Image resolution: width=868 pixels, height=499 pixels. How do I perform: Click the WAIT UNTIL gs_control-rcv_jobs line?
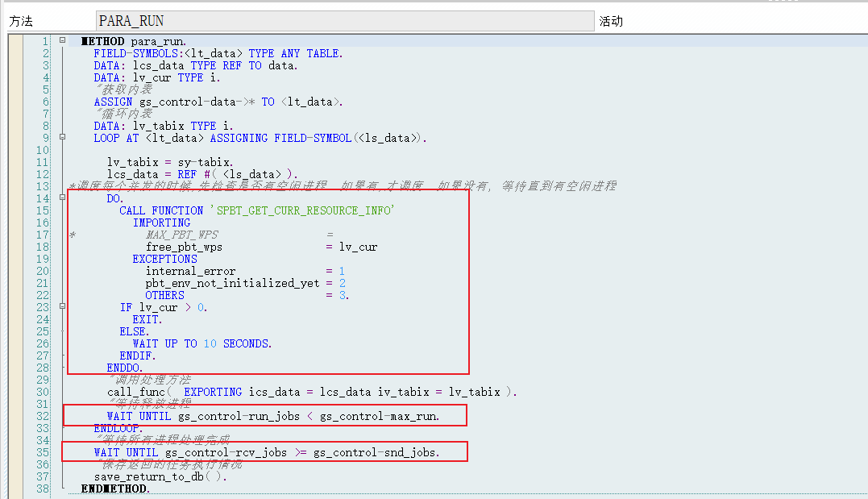click(266, 453)
